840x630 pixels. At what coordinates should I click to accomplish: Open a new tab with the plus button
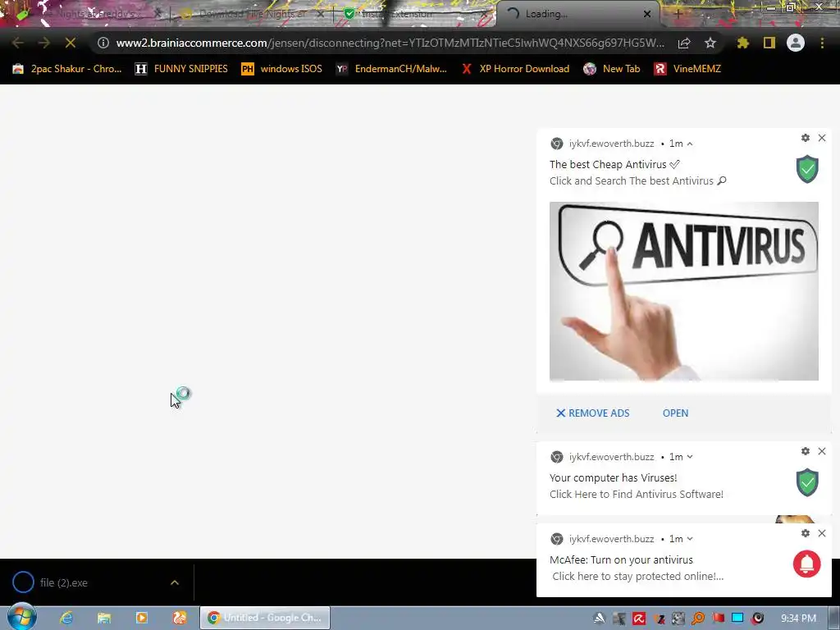coord(678,15)
